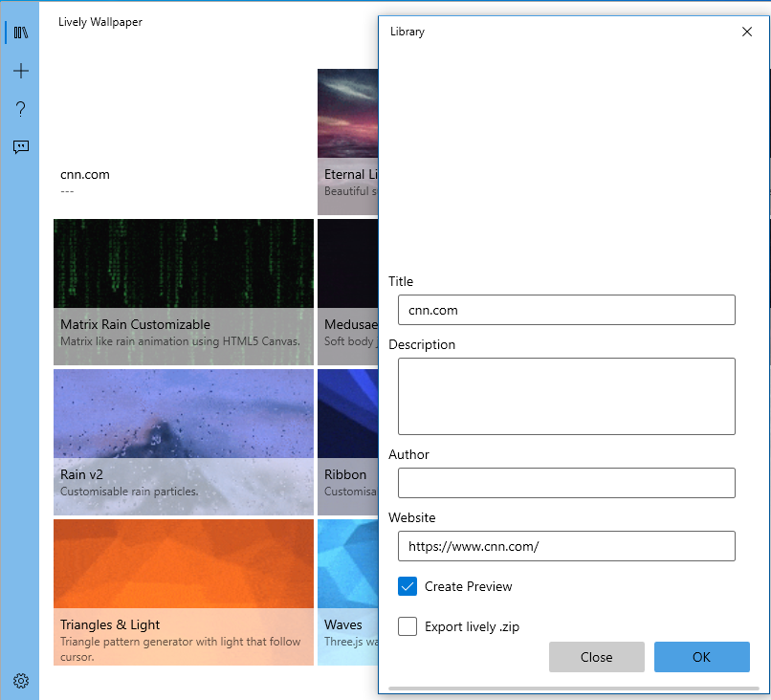The width and height of the screenshot is (771, 700).
Task: Click the Add Wallpaper plus icon
Action: 20,71
